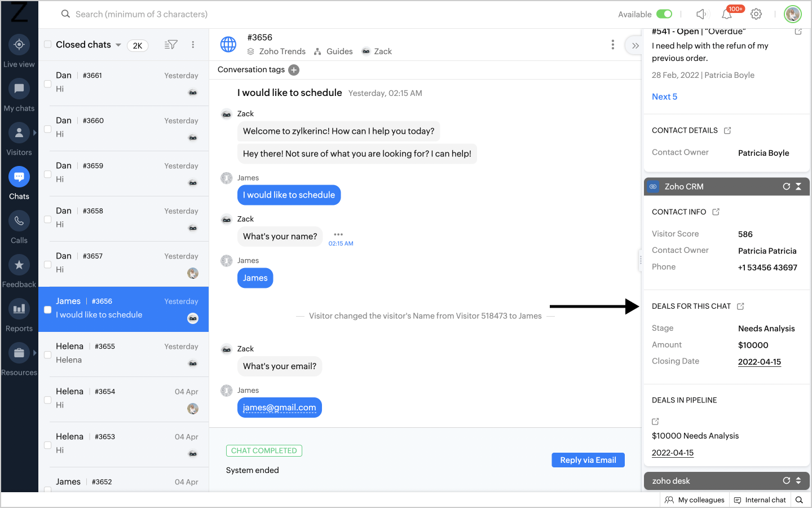Open the Feedback star icon

19,265
